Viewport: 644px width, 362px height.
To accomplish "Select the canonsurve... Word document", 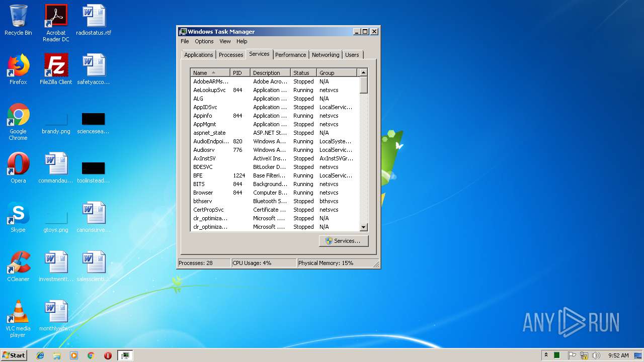I will pyautogui.click(x=94, y=217).
